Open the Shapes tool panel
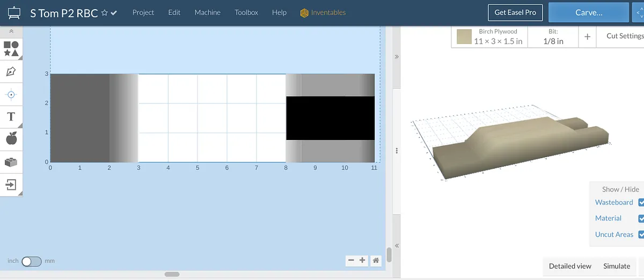644x280 pixels. coord(11,49)
